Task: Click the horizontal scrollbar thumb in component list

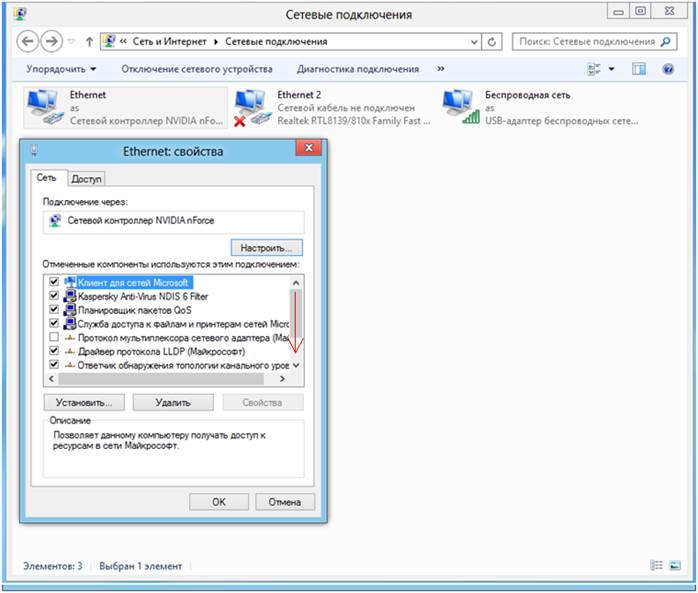Action: (x=161, y=379)
